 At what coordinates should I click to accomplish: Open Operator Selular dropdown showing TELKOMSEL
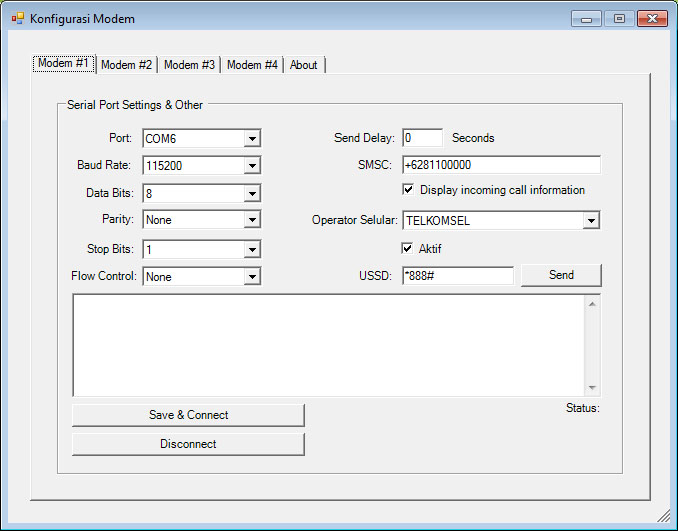(591, 221)
